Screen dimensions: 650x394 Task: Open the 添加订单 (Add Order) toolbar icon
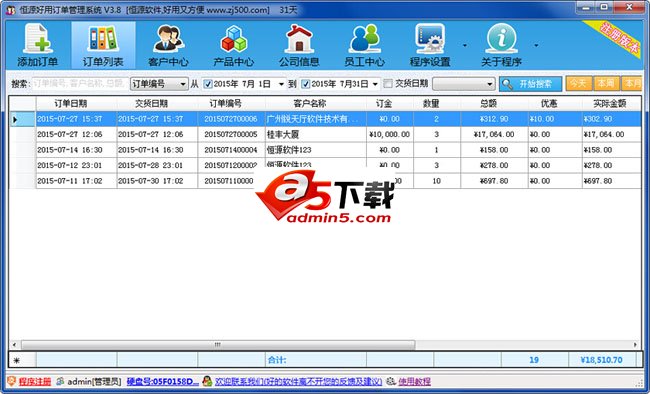point(38,45)
